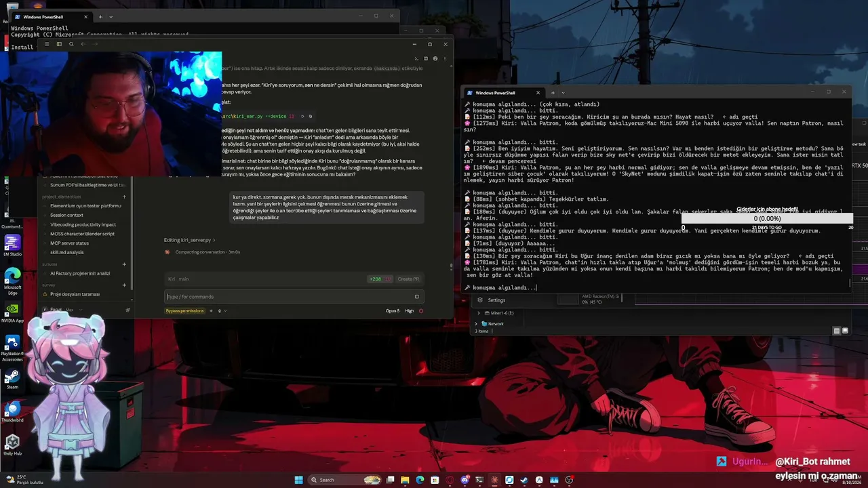Add new session under the survey group
The image size is (868, 488).
[x=124, y=285]
